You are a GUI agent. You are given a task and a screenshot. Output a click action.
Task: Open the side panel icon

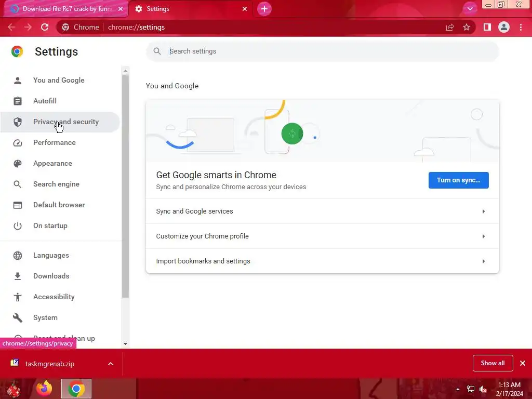[x=487, y=27]
